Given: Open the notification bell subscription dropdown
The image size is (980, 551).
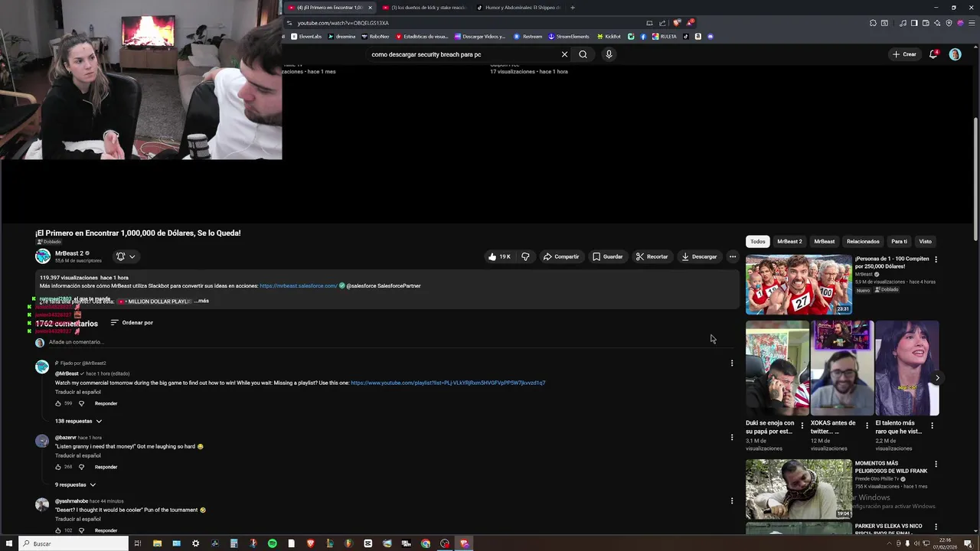Looking at the screenshot, I should coord(126,257).
